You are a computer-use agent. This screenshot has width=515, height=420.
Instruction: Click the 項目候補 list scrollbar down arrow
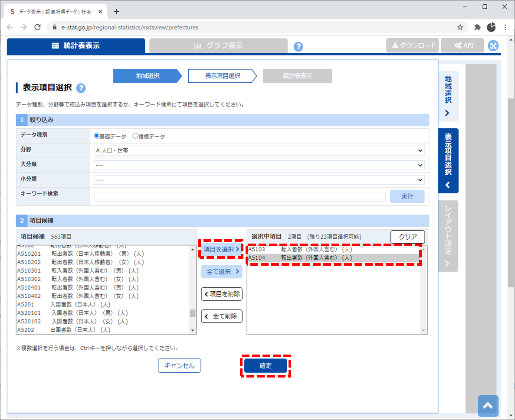(193, 330)
